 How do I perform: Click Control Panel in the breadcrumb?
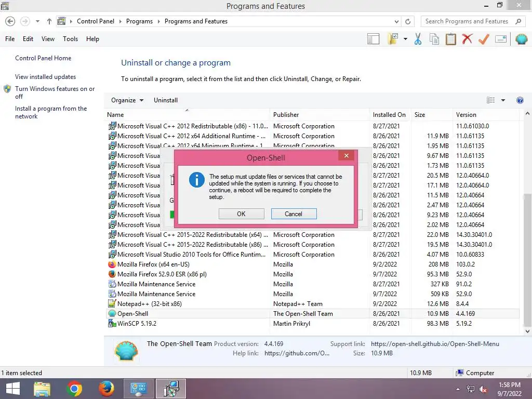click(x=96, y=21)
